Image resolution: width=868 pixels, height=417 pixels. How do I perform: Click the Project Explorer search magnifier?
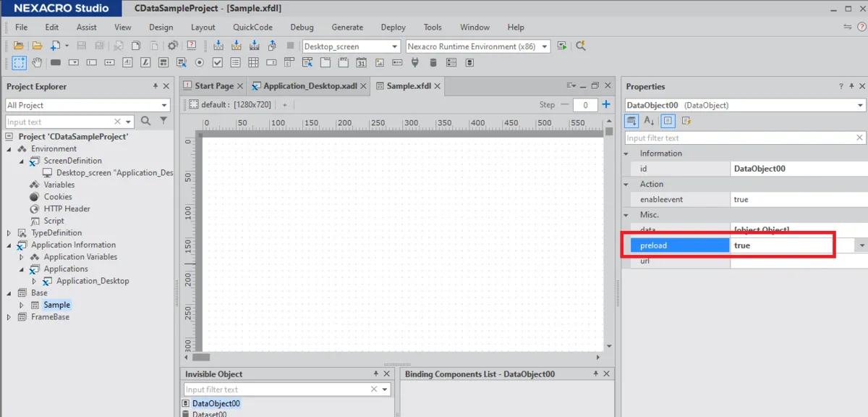[x=145, y=122]
